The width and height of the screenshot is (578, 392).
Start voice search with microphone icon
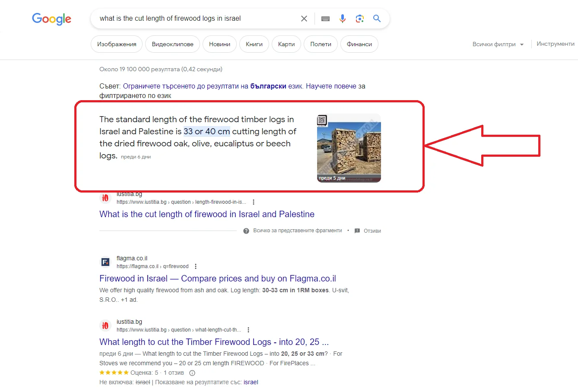343,19
